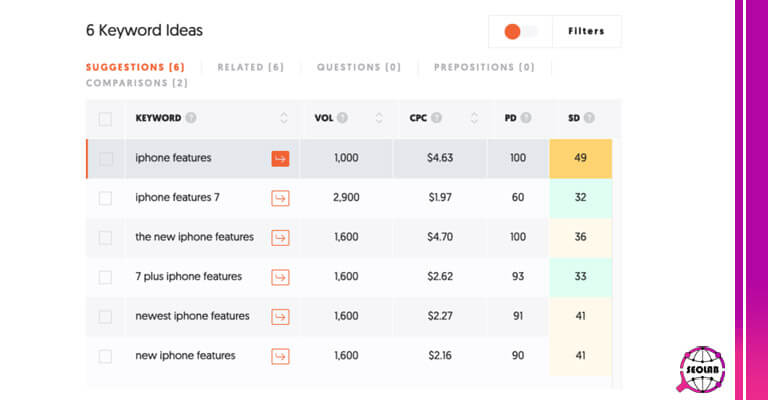Click CPC value $2.62

pos(440,277)
